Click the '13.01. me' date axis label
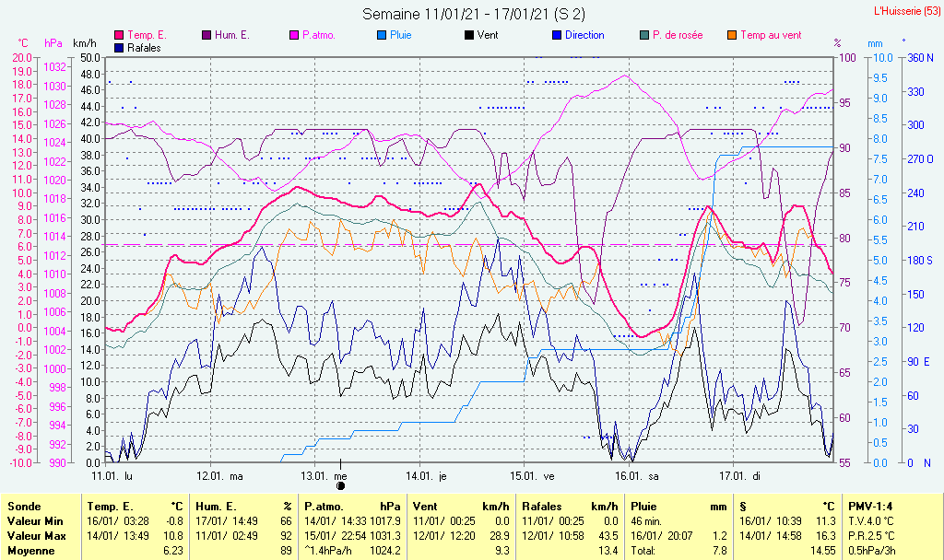Viewport: 944px width, 560px height. pos(324,476)
